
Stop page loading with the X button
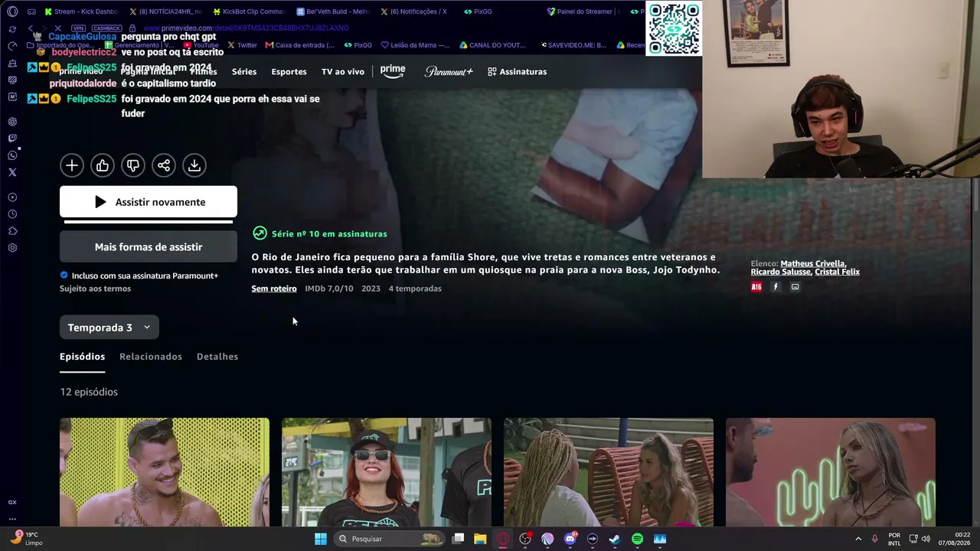(57, 28)
